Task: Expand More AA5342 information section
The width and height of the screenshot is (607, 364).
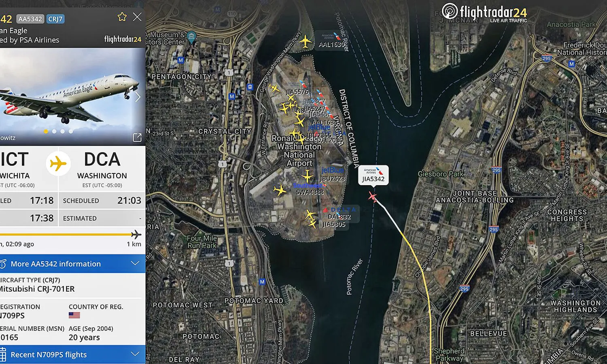Action: pos(73,264)
